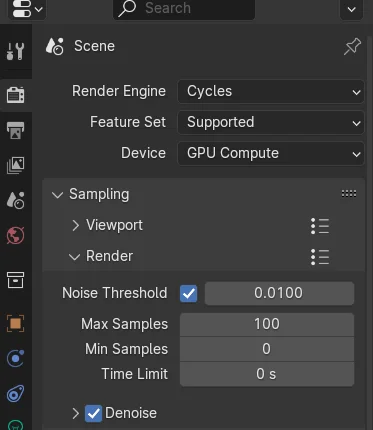The image size is (373, 430).
Task: Select the Render properties tab
Action: [x=15, y=95]
